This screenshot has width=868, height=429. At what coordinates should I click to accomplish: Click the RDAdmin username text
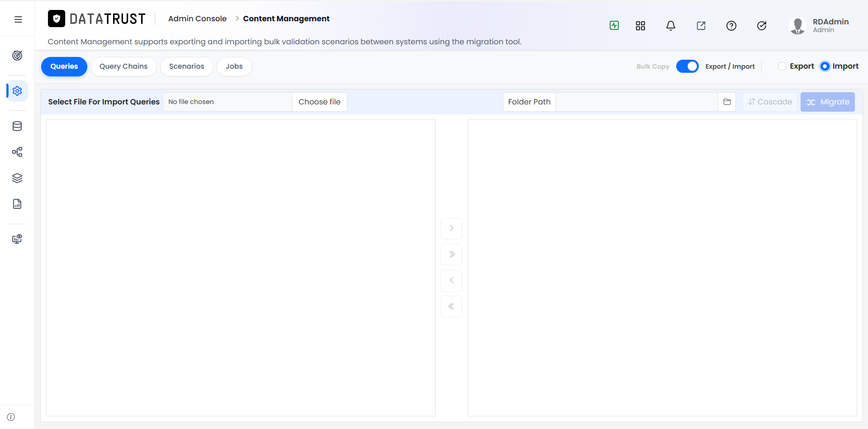830,22
